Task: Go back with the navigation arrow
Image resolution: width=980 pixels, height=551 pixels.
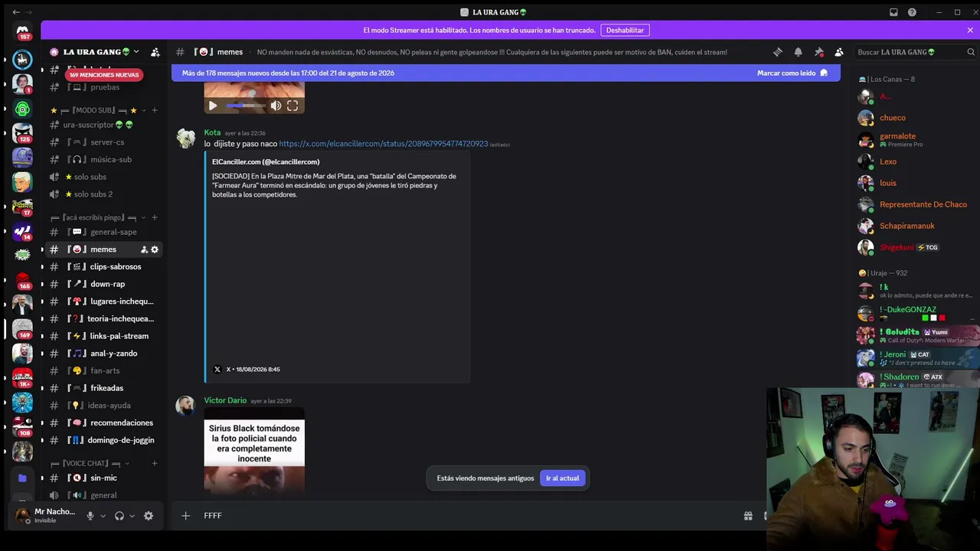Action: coord(16,12)
